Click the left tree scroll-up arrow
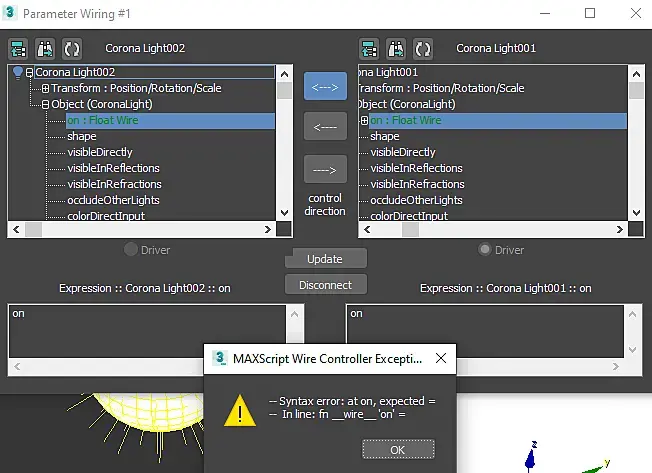652x473 pixels. tap(284, 74)
